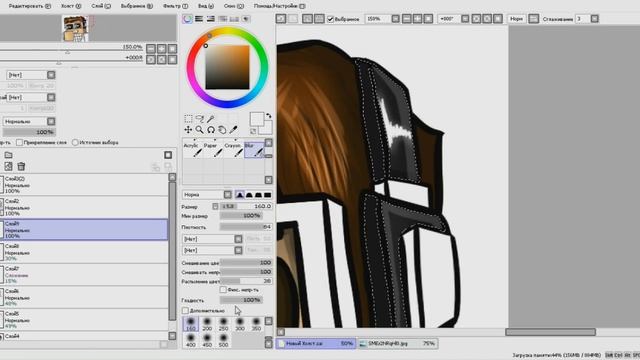The width and height of the screenshot is (640, 360).
Task: Choose the Paper brush
Action: pos(213,149)
